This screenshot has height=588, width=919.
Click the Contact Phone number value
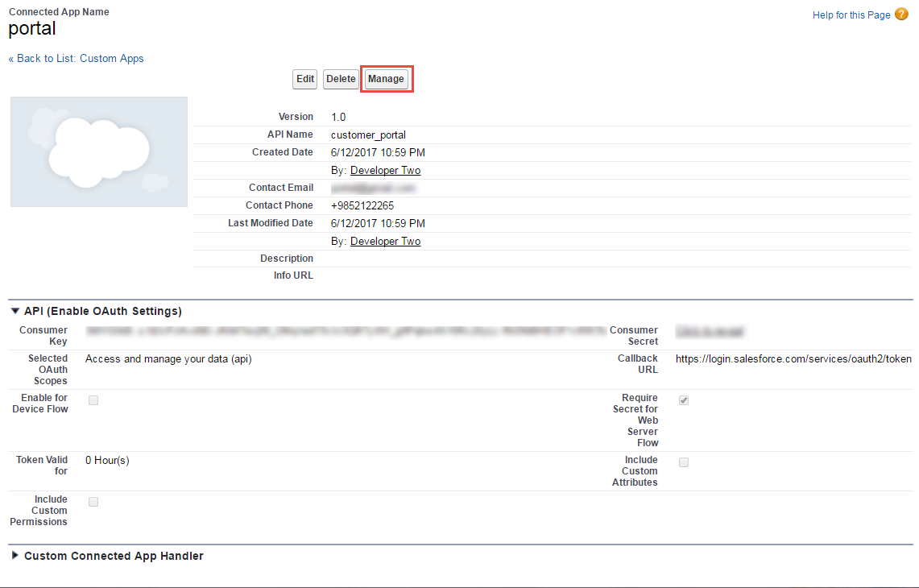point(362,205)
